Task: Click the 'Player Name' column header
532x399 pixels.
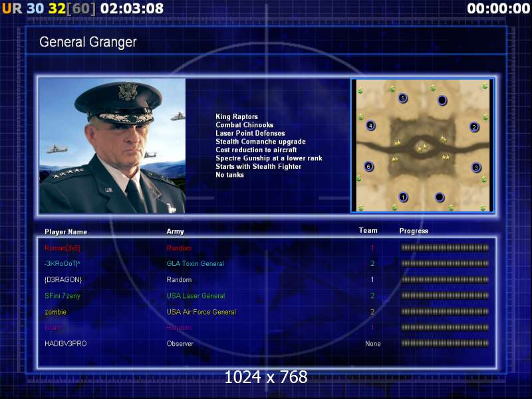Action: (66, 231)
